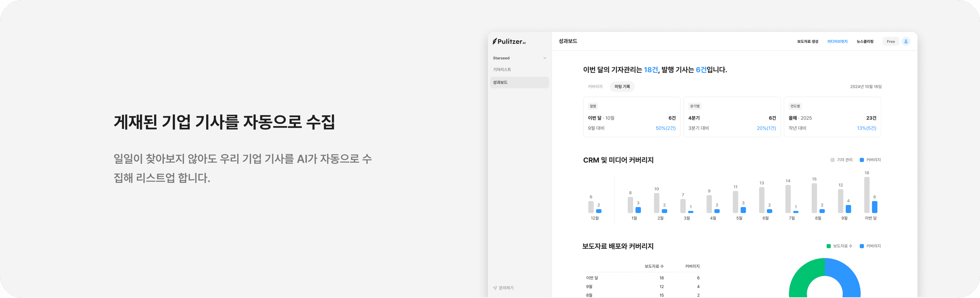980x298 pixels.
Task: Click the paper plane 문의하기 icon
Action: tap(495, 288)
